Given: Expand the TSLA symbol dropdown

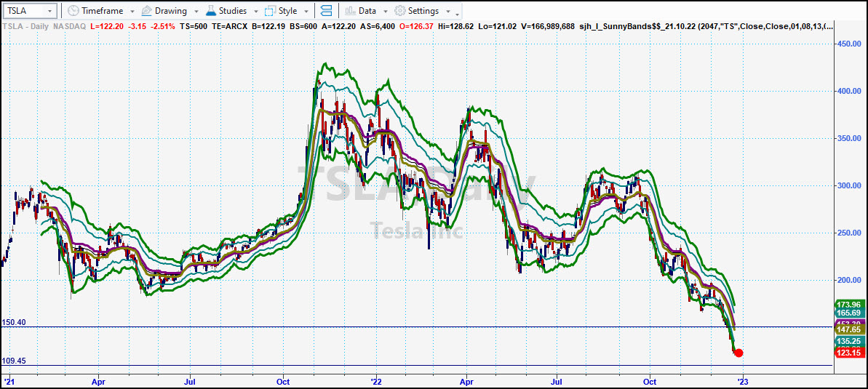Looking at the screenshot, I should tap(50, 11).
